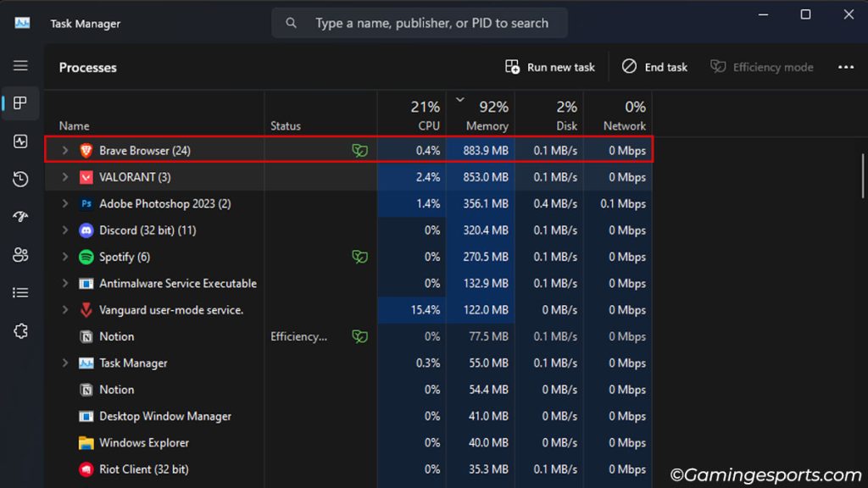
Task: Click the VALORANT app icon
Action: pos(86,177)
